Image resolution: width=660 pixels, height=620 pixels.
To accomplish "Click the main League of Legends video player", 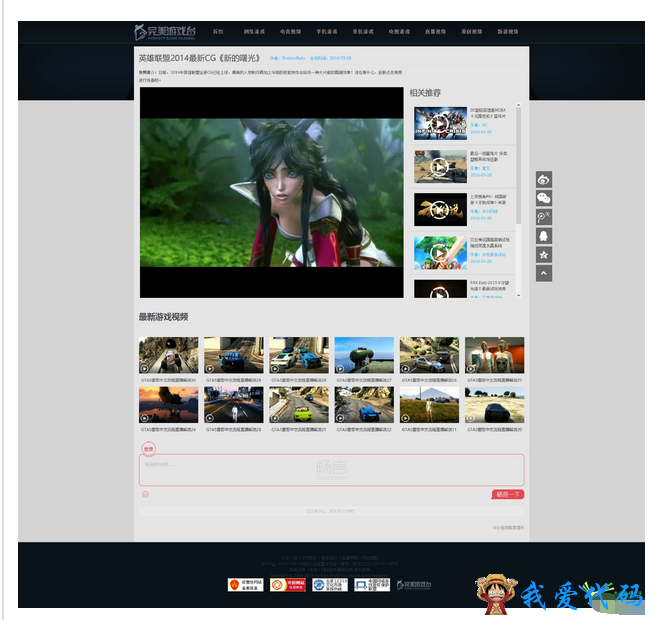I will (x=271, y=192).
